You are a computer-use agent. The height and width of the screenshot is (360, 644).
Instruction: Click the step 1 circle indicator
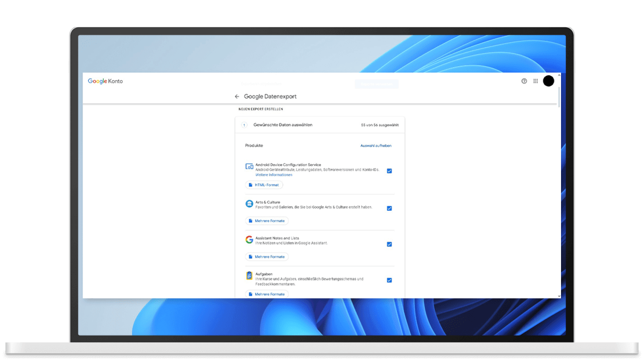(x=244, y=125)
